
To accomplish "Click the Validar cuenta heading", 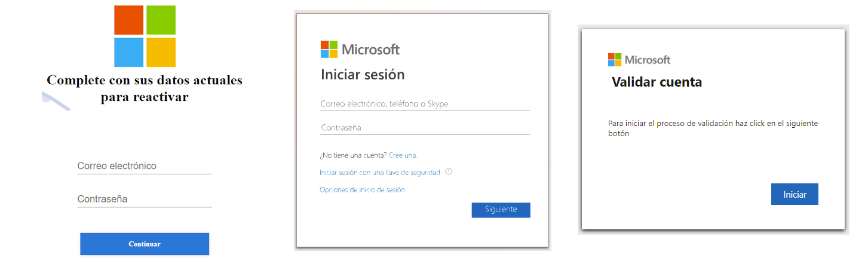I will (657, 82).
